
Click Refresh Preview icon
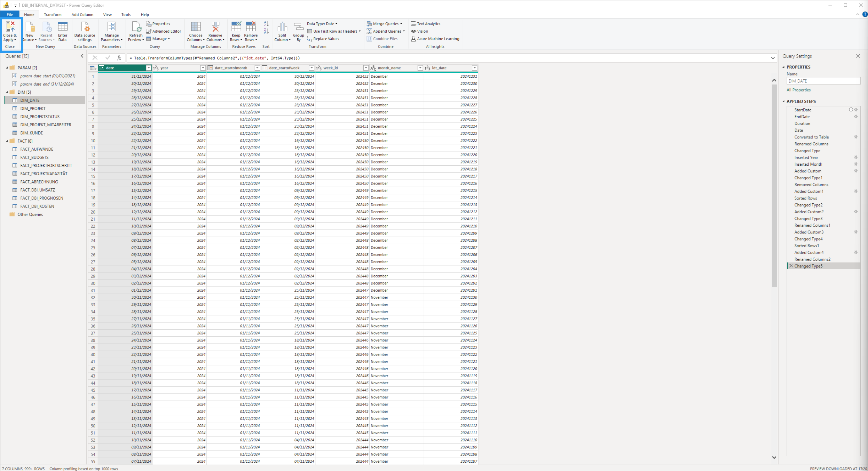coord(136,27)
